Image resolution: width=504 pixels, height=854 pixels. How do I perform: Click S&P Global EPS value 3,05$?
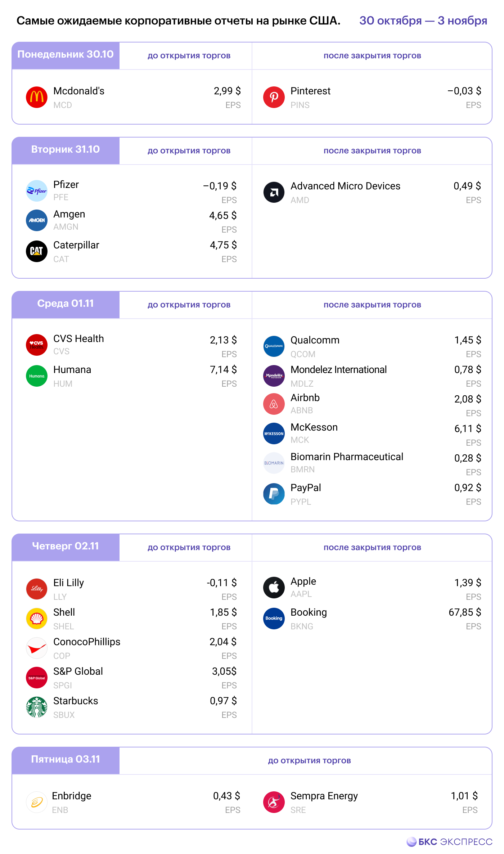(224, 671)
